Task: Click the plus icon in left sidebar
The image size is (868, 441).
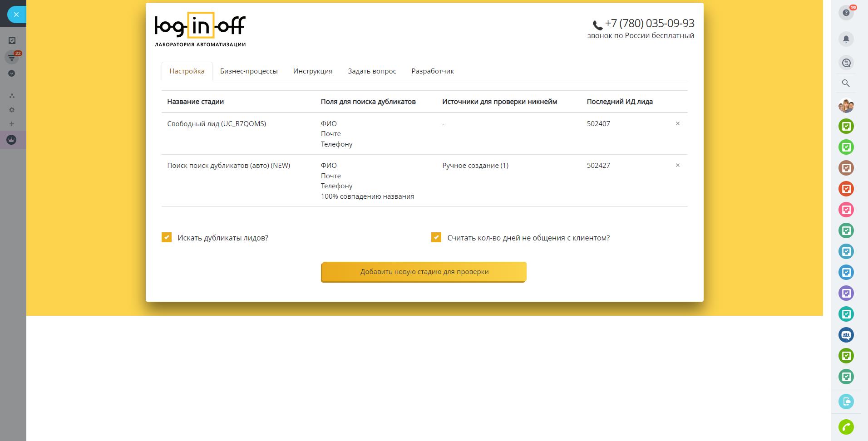Action: pos(12,124)
